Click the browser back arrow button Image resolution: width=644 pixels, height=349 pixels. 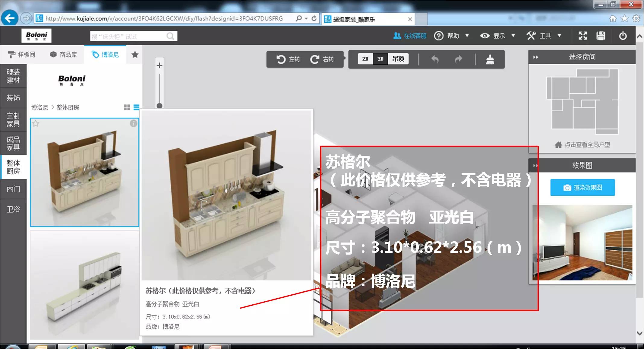[x=9, y=18]
